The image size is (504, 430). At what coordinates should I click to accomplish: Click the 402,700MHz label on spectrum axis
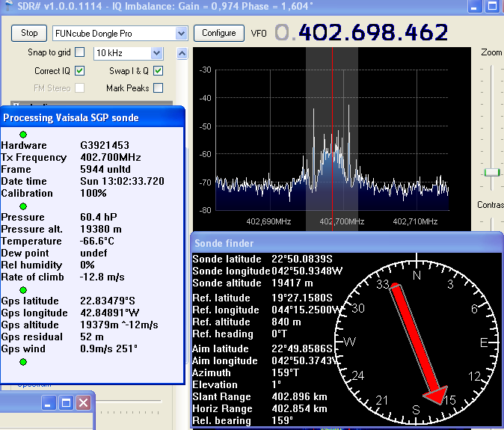coord(342,221)
